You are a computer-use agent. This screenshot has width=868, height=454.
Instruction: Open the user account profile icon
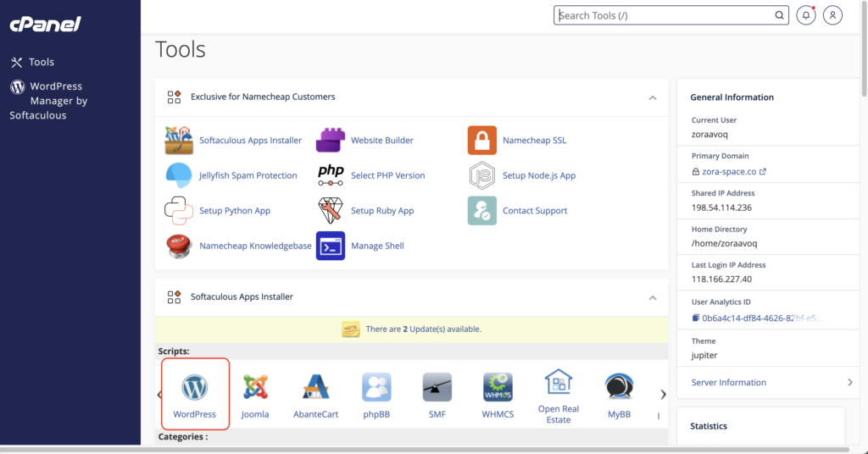(832, 15)
